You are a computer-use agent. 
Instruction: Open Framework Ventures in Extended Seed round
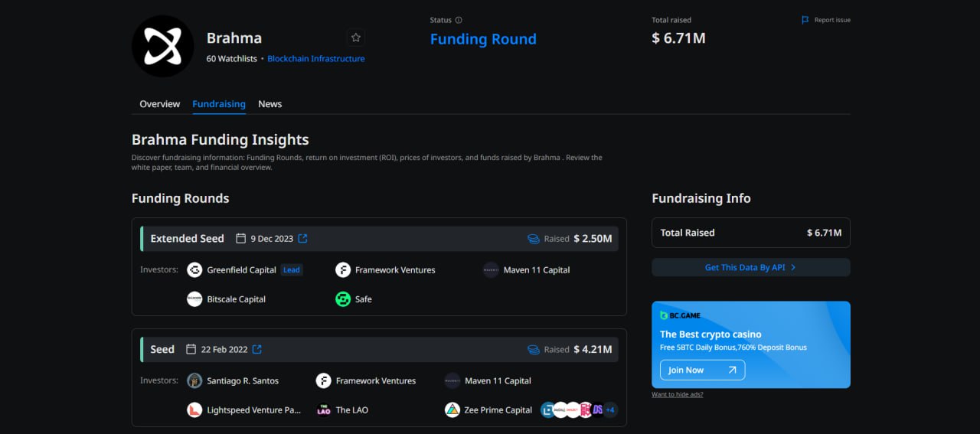coord(395,270)
